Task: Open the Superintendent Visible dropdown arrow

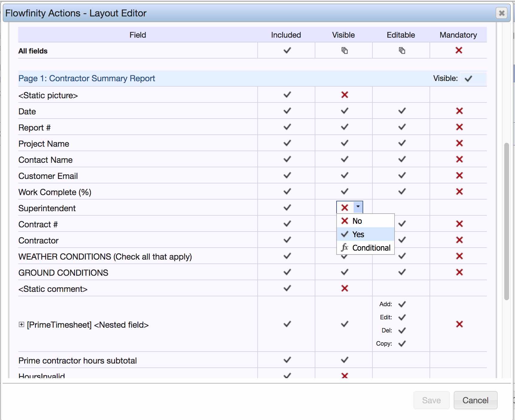Action: coord(358,207)
